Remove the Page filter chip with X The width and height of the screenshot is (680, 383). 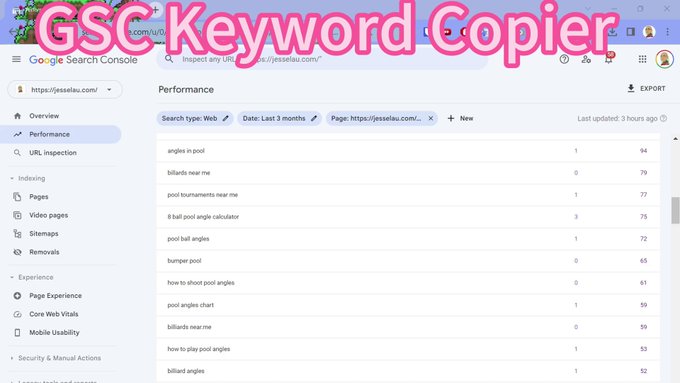click(x=431, y=118)
